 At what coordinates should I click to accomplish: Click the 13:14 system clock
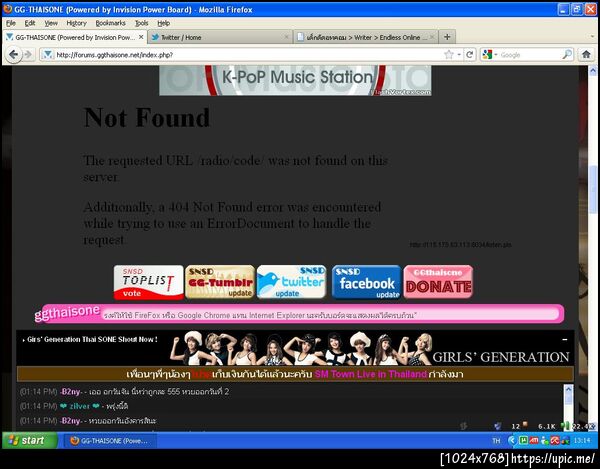point(582,441)
